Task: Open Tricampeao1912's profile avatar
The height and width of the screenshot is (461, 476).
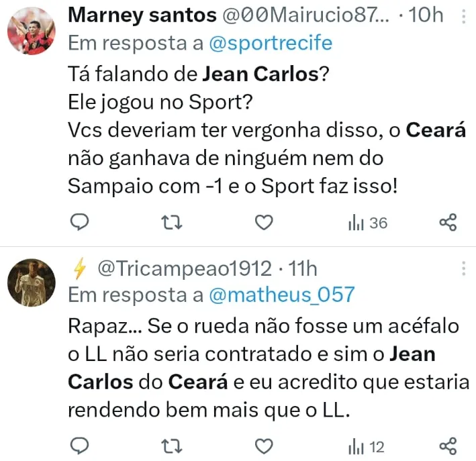Action: tap(31, 282)
